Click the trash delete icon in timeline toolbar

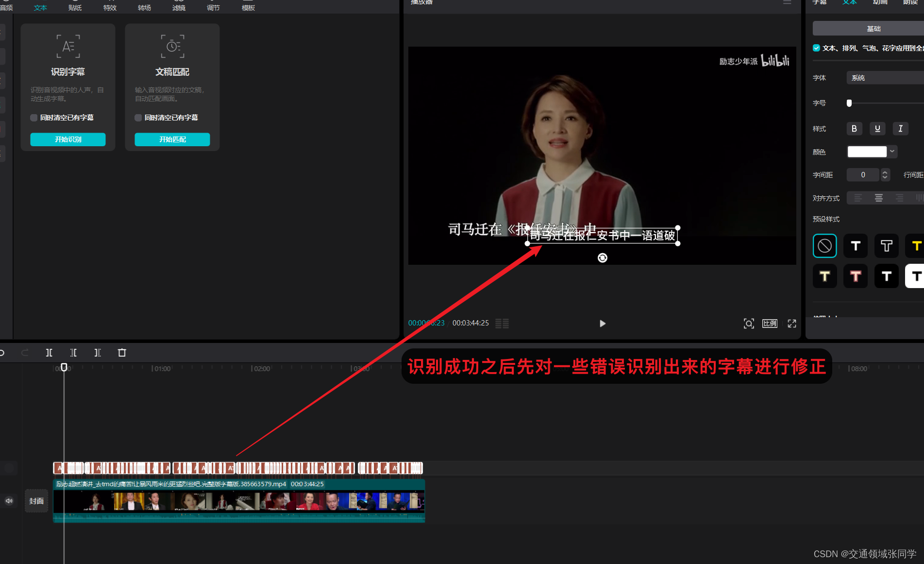pyautogui.click(x=122, y=353)
